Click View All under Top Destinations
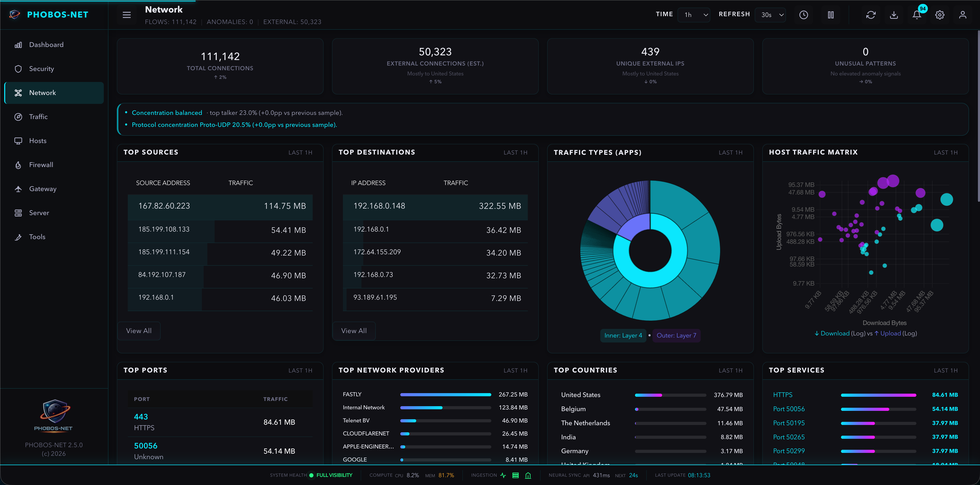Image resolution: width=980 pixels, height=485 pixels. 354,331
